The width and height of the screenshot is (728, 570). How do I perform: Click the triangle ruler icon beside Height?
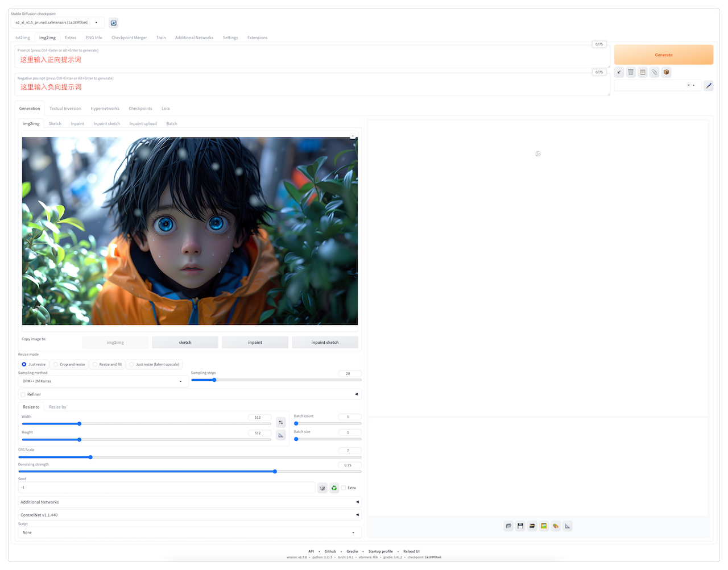[281, 435]
